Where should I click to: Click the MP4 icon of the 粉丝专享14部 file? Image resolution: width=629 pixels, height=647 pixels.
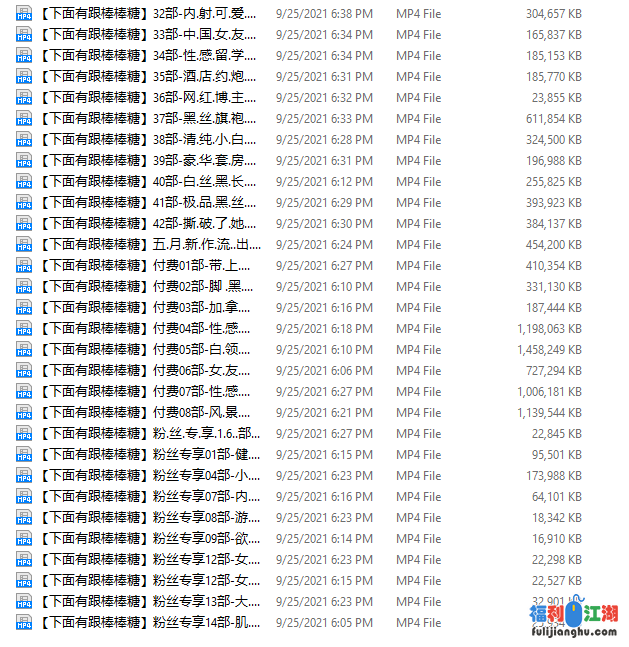[24, 622]
